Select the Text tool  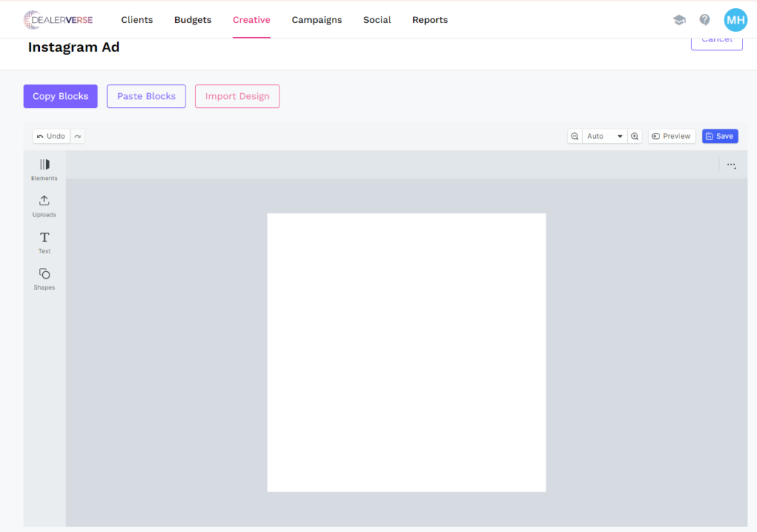click(x=44, y=242)
